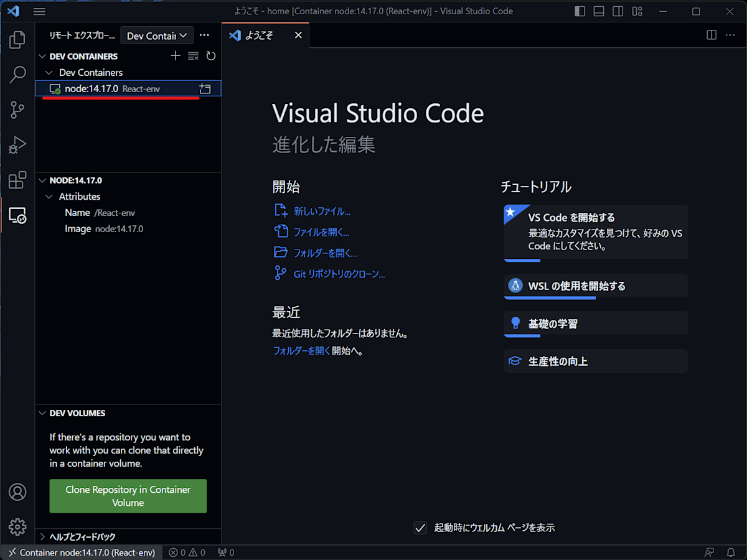
Task: Open the Extensions view
Action: pos(17,180)
